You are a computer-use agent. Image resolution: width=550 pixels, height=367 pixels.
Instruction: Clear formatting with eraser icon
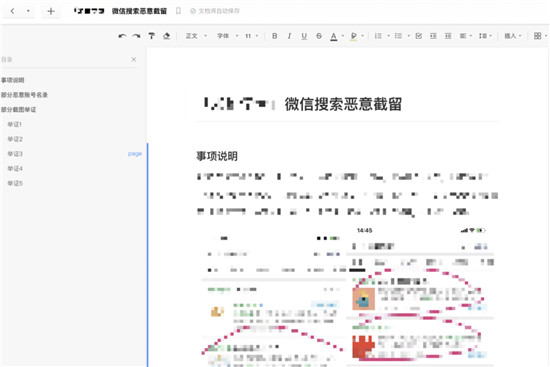pos(167,36)
